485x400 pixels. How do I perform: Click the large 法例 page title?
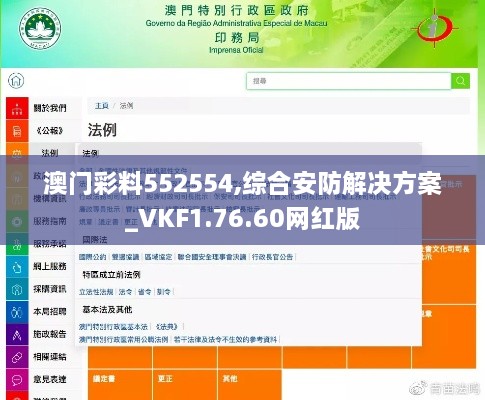point(102,130)
